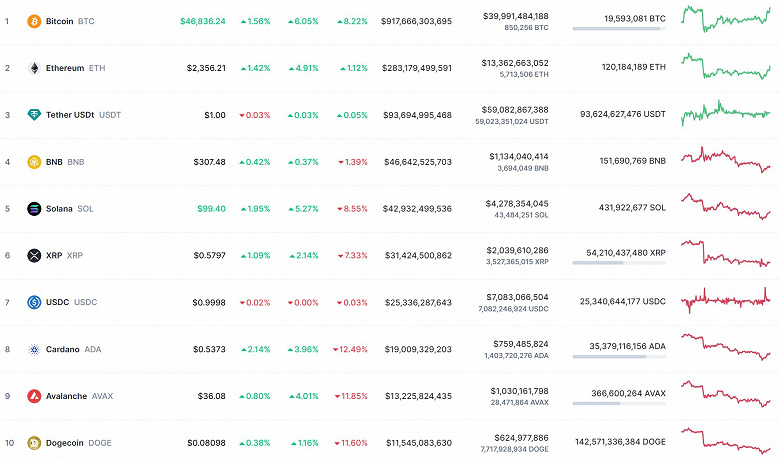Image resolution: width=780 pixels, height=459 pixels.
Task: Click the BNB yellow logo
Action: point(34,162)
